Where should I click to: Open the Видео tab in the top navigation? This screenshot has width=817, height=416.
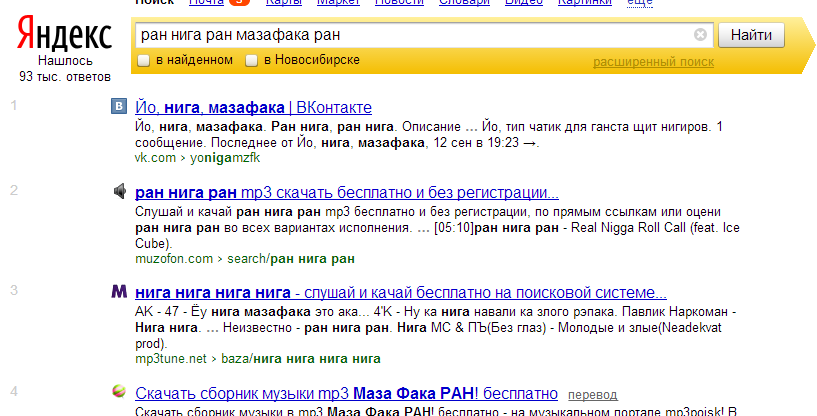click(x=524, y=2)
